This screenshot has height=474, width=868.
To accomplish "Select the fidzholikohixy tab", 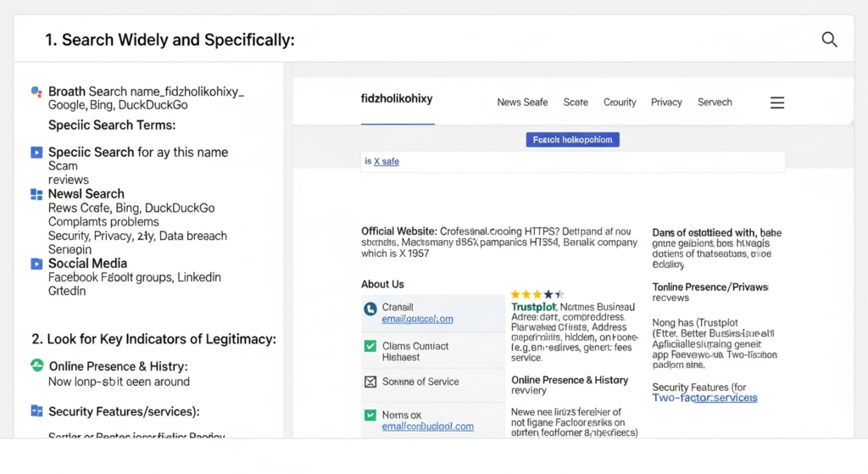I will 397,99.
